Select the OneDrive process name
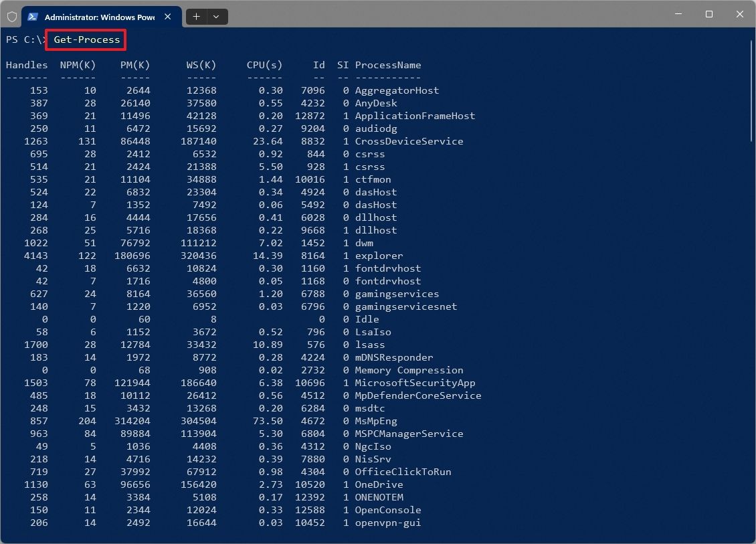This screenshot has height=544, width=756. 375,484
